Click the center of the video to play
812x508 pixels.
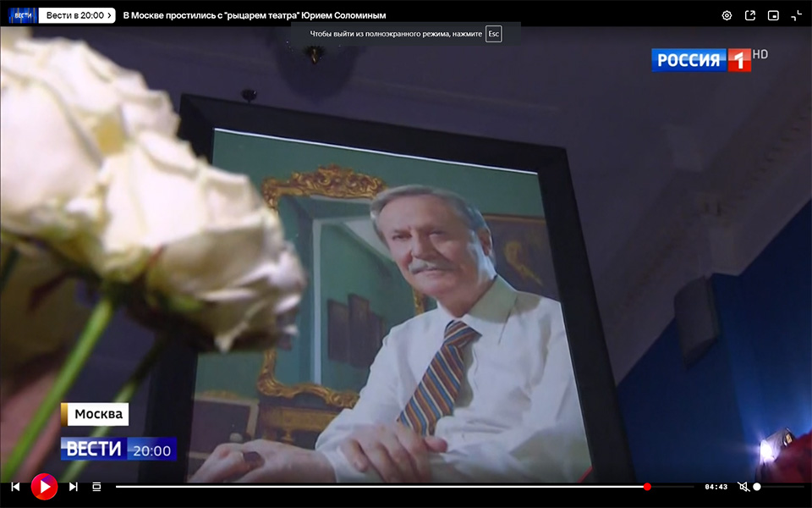[x=406, y=254]
